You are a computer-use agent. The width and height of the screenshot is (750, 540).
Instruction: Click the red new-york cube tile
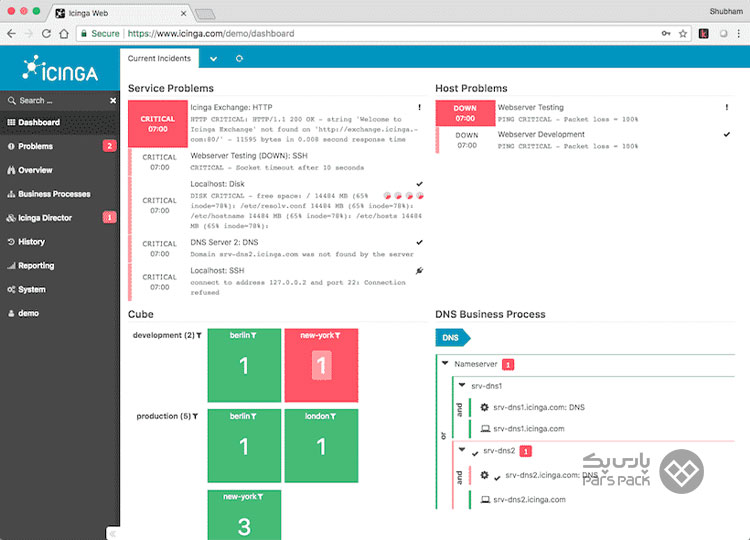coord(321,365)
